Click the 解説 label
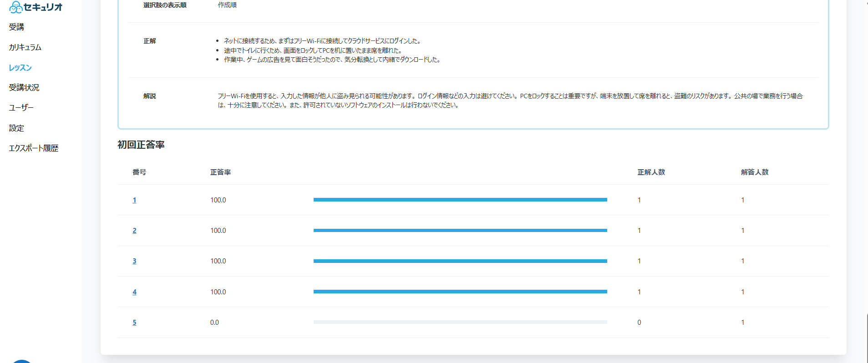The width and height of the screenshot is (868, 363). [150, 96]
